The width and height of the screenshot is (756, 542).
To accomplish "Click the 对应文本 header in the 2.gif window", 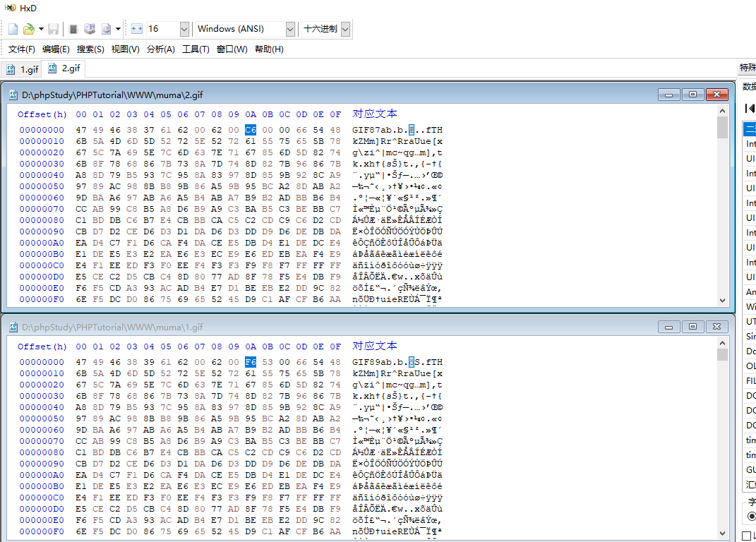I will coord(375,114).
